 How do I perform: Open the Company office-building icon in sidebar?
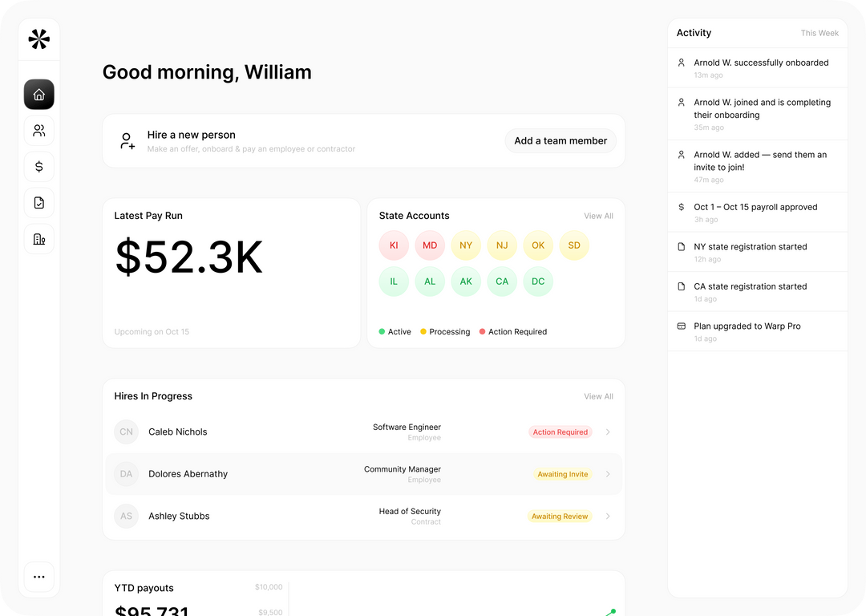pyautogui.click(x=38, y=238)
